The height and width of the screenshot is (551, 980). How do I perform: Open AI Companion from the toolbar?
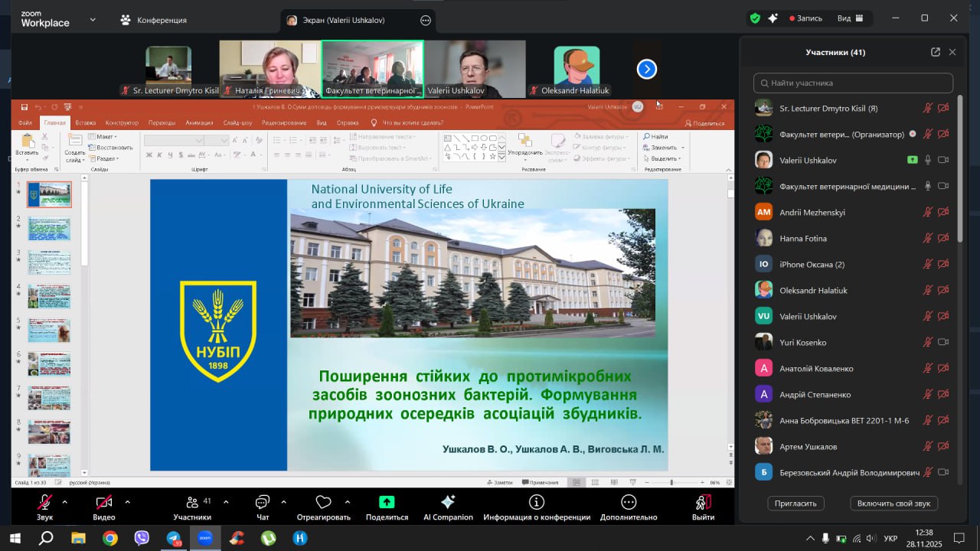coord(448,502)
